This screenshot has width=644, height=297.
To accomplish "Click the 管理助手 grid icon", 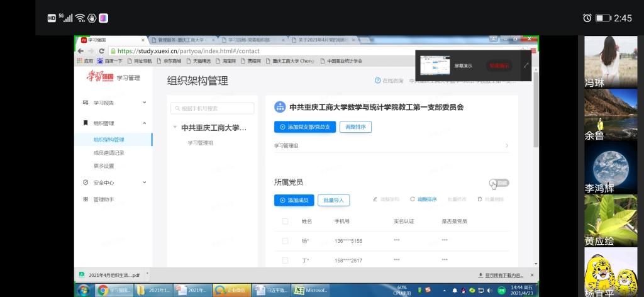I will [x=86, y=199].
